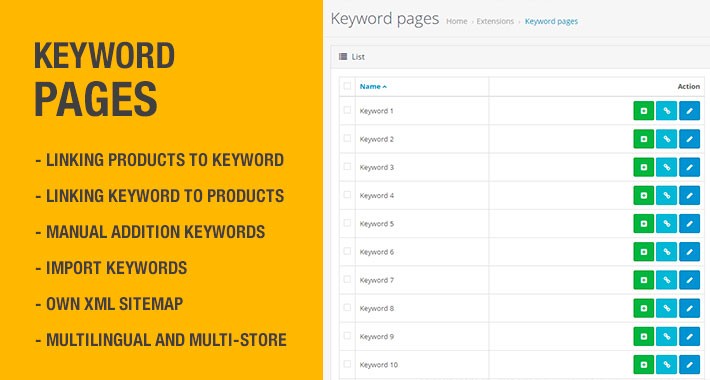
Task: Click the green button in Keyword 7 row
Action: [x=643, y=280]
